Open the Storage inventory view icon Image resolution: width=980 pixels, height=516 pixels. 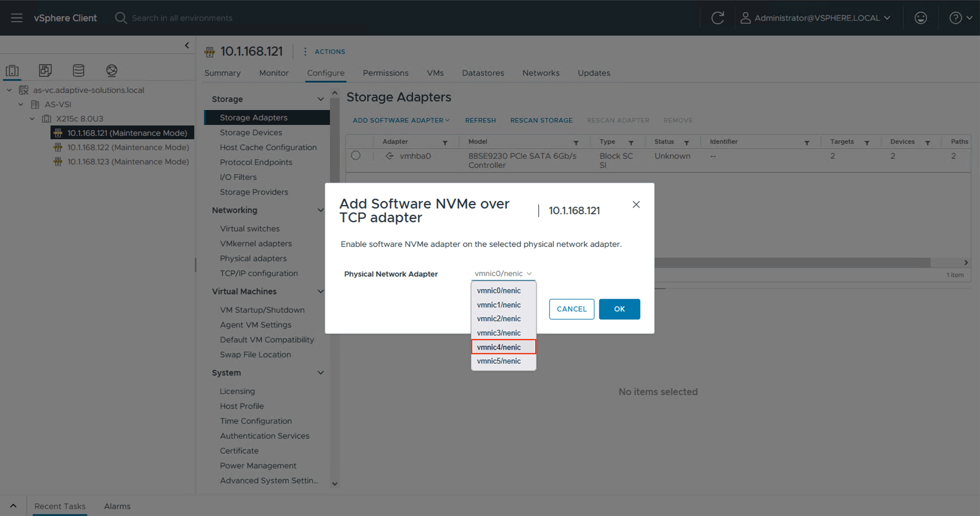[78, 70]
